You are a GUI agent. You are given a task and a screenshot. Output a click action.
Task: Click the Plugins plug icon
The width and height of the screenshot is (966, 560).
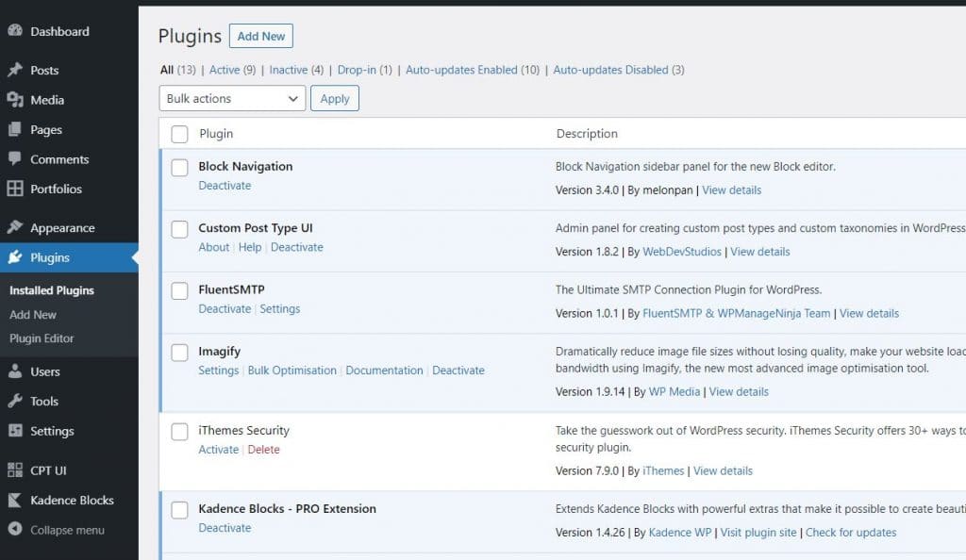pyautogui.click(x=15, y=257)
